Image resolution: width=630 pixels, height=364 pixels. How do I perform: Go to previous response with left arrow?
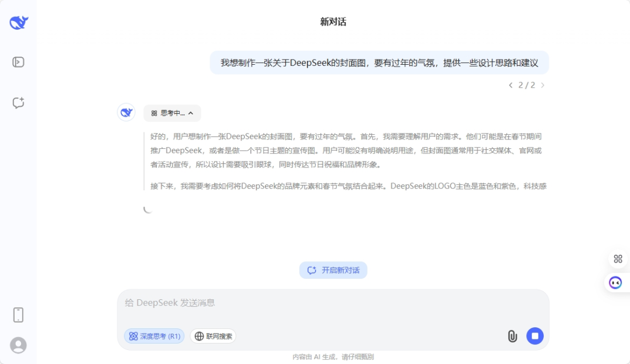click(510, 85)
